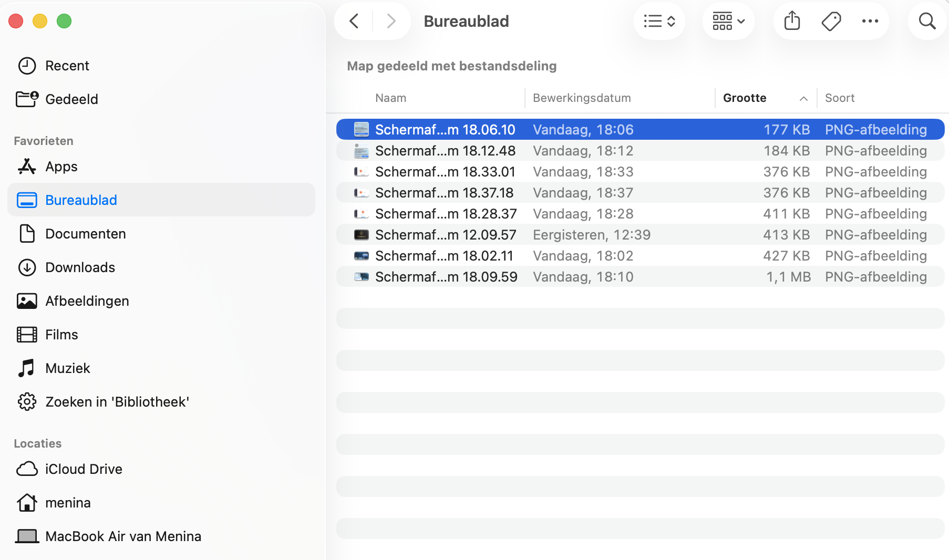This screenshot has width=949, height=560.
Task: Open the view options control
Action: click(x=659, y=21)
